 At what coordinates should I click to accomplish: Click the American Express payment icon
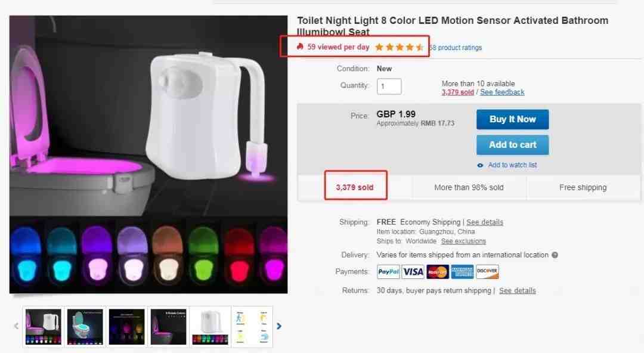pyautogui.click(x=462, y=272)
